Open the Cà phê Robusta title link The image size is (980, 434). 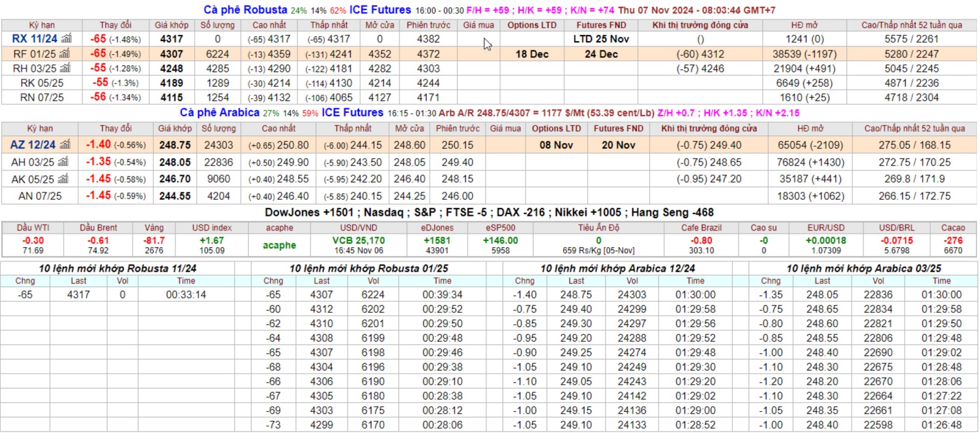[x=245, y=10]
